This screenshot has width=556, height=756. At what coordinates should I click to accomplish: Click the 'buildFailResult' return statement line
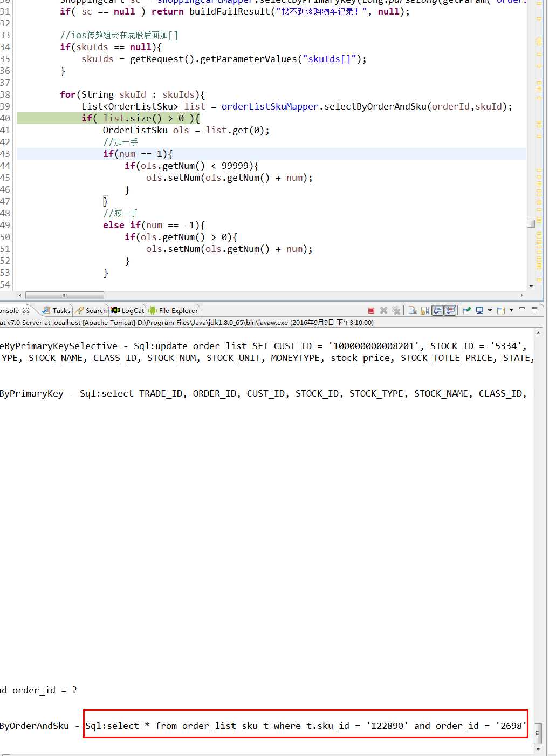click(235, 11)
